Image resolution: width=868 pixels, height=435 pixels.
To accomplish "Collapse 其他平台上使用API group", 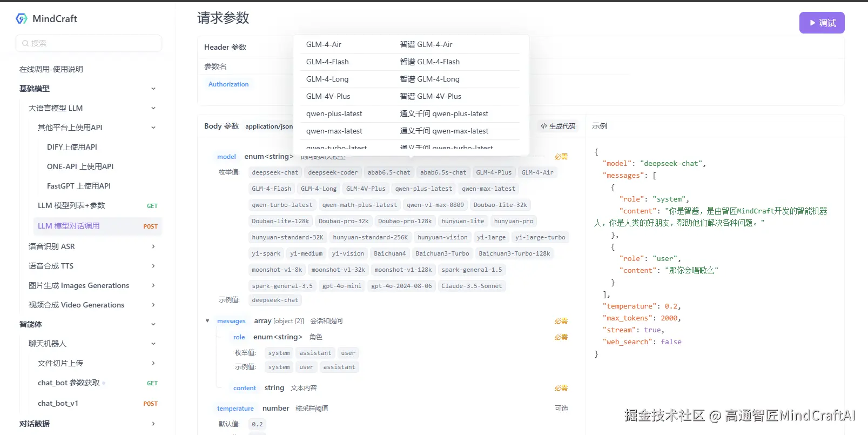I will point(153,128).
